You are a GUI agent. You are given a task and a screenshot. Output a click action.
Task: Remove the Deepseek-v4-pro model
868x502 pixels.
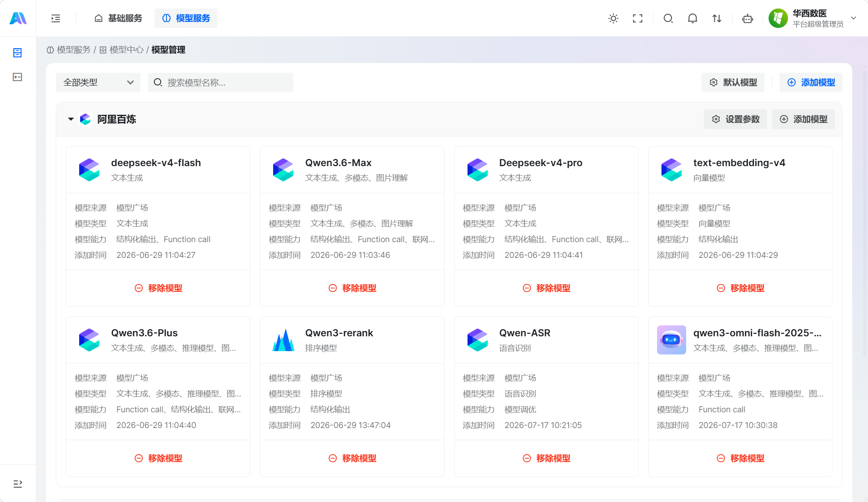[x=546, y=288]
